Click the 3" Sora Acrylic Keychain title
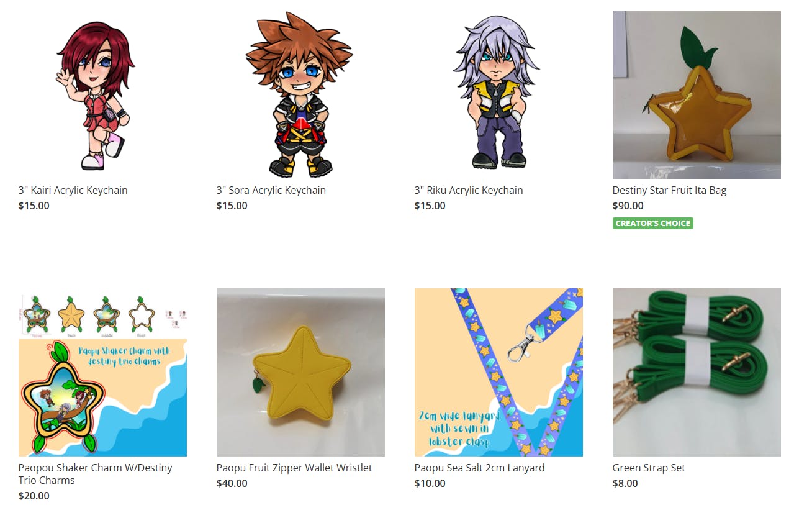 pyautogui.click(x=271, y=190)
